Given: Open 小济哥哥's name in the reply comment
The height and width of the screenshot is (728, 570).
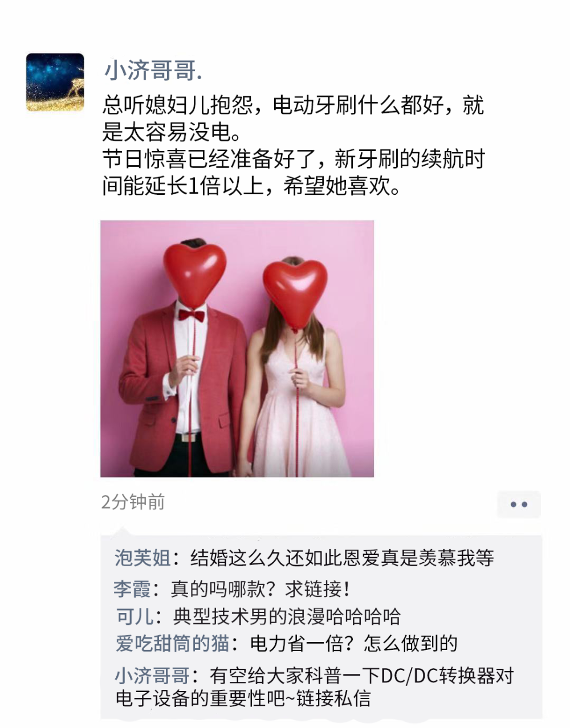Looking at the screenshot, I should click(152, 676).
